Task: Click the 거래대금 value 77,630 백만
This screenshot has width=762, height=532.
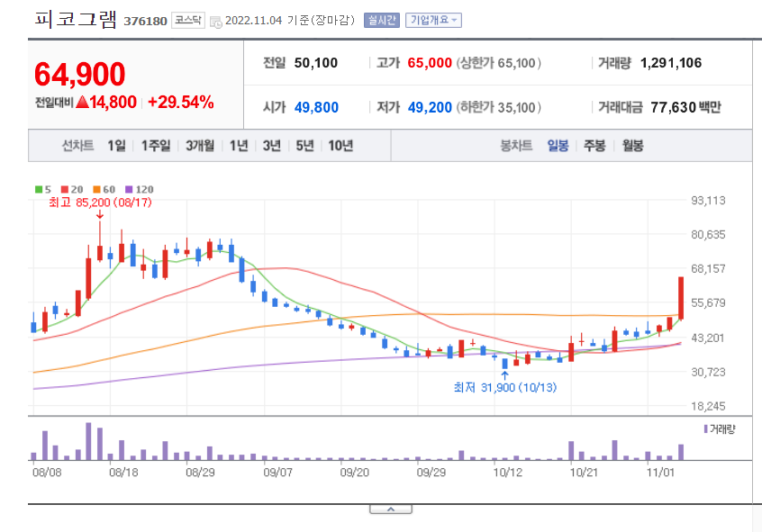Action: point(685,107)
